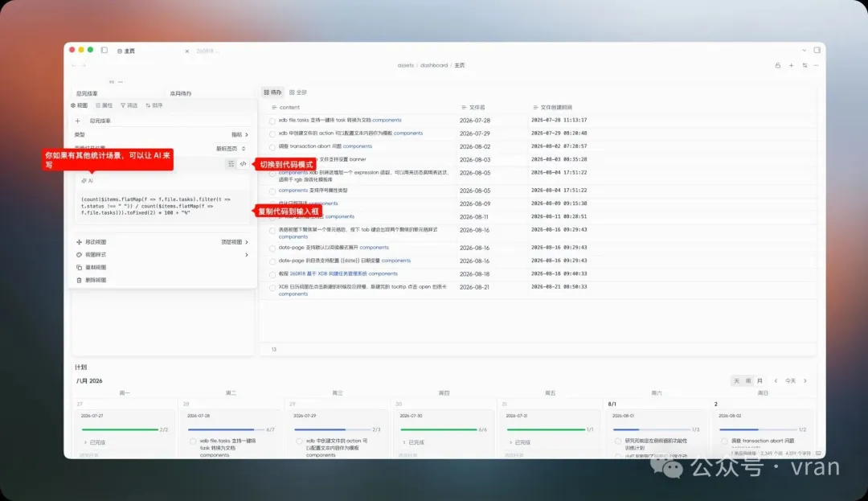Click the small ellipsis above 总完成率 card
Screen dimensions: 868x501
click(x=121, y=82)
